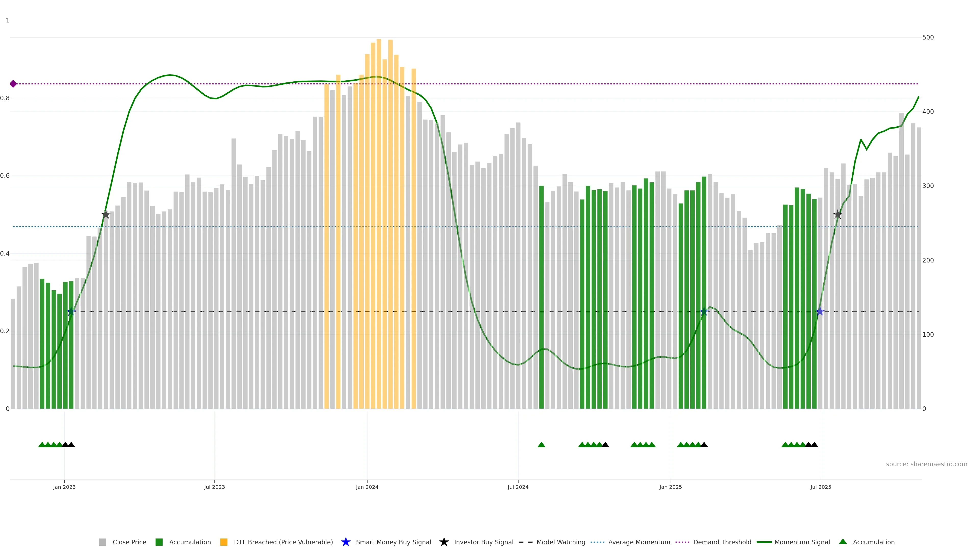Viewport: 980px width, 551px height.
Task: Click the Investor Buy star near Jul 2025
Action: point(837,215)
